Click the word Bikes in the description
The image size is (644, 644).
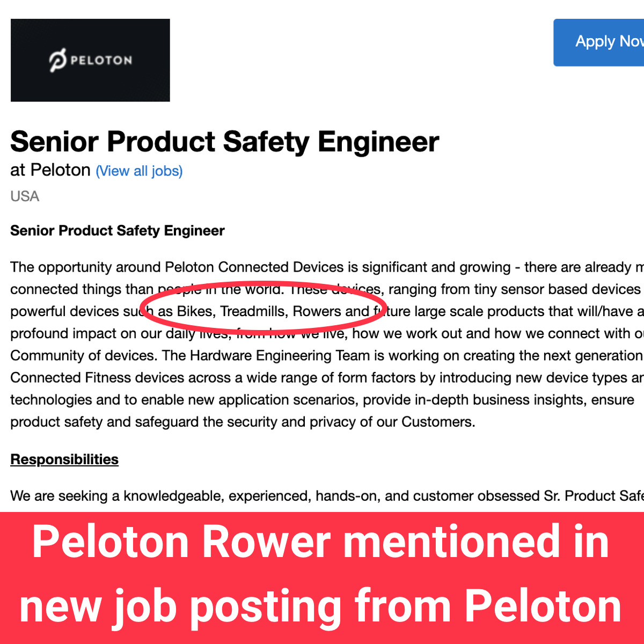click(x=196, y=311)
